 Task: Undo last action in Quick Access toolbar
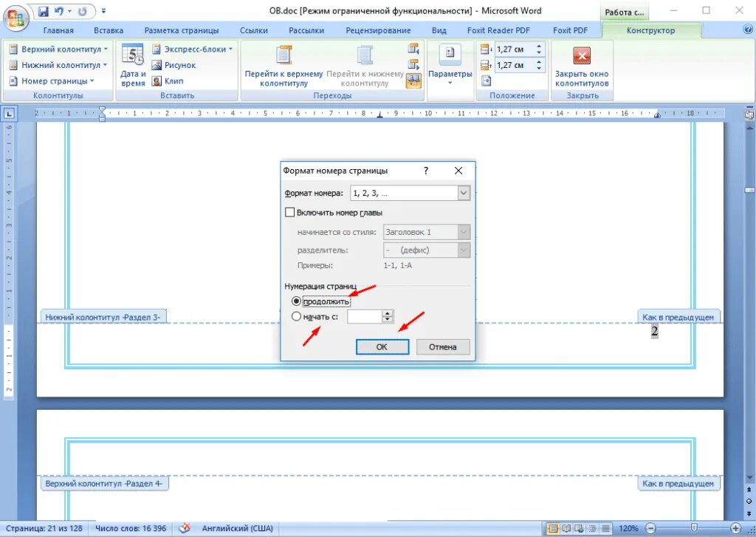[59, 11]
